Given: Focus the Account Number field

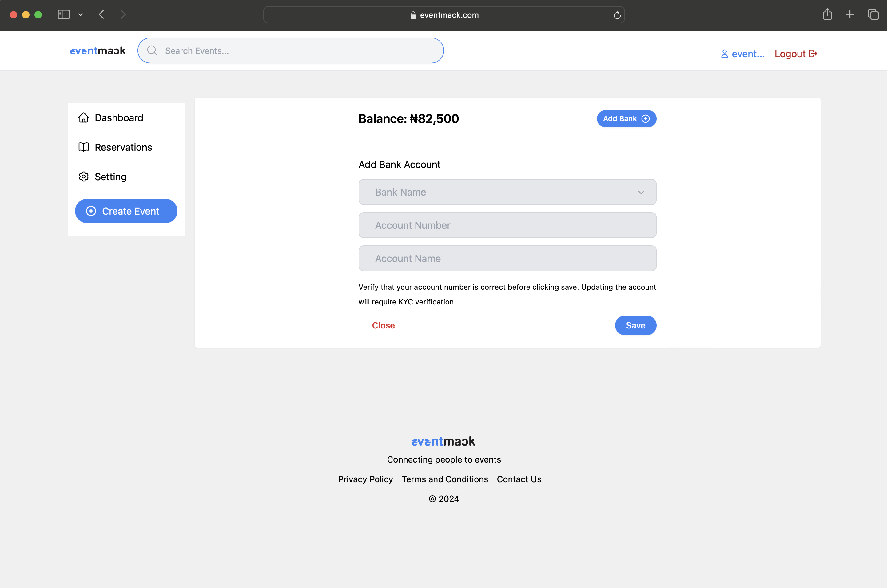Looking at the screenshot, I should point(507,225).
